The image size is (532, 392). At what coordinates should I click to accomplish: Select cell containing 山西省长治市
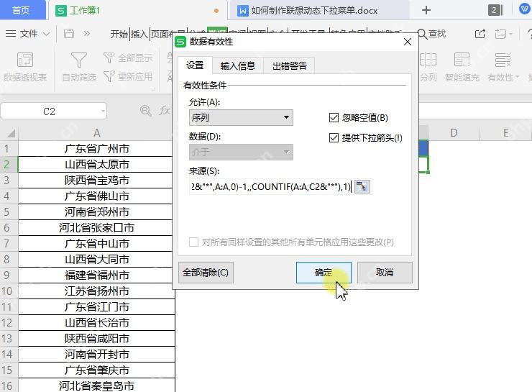96,323
